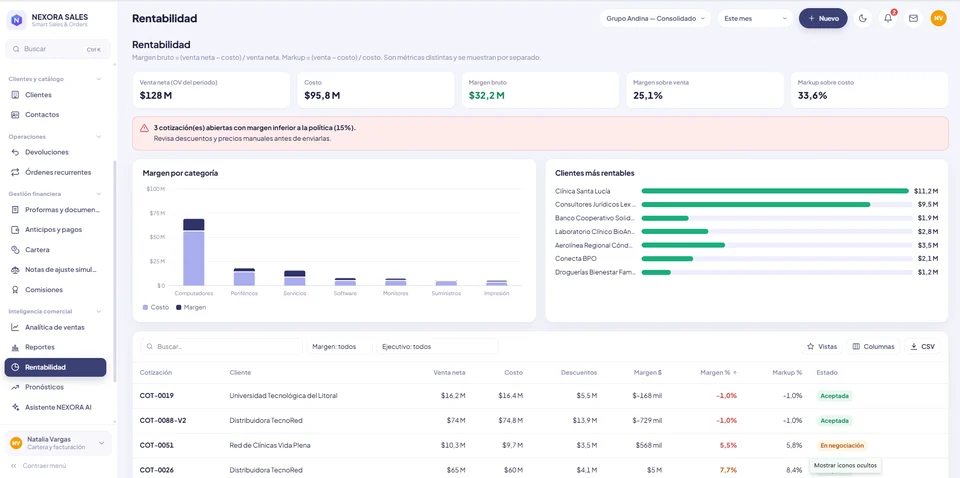Focus the table Buscar... input field
This screenshot has width=960, height=478.
pyautogui.click(x=222, y=346)
